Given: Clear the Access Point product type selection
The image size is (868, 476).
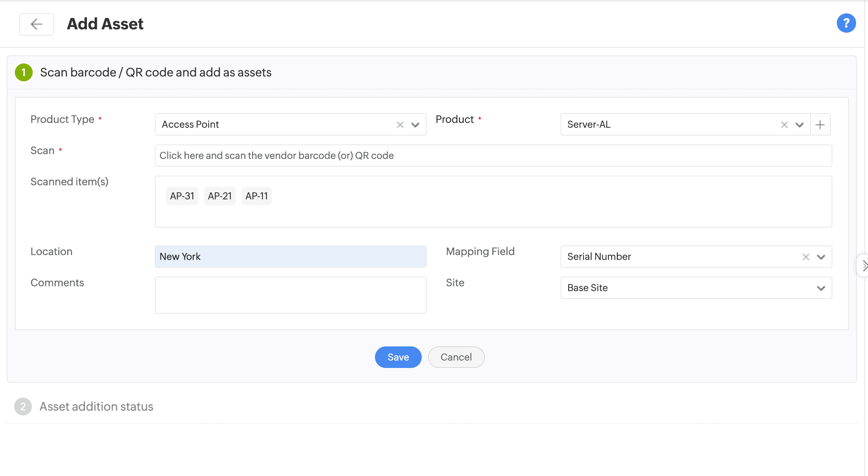Looking at the screenshot, I should coord(400,125).
